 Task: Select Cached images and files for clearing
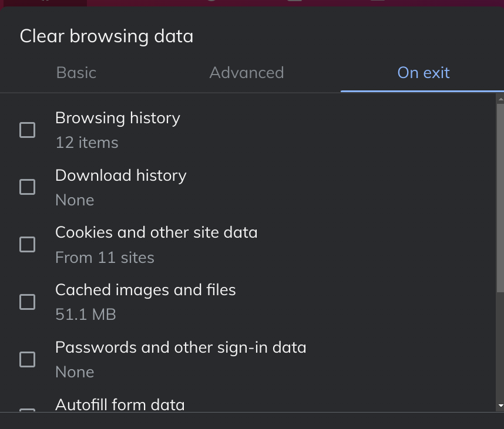click(27, 302)
